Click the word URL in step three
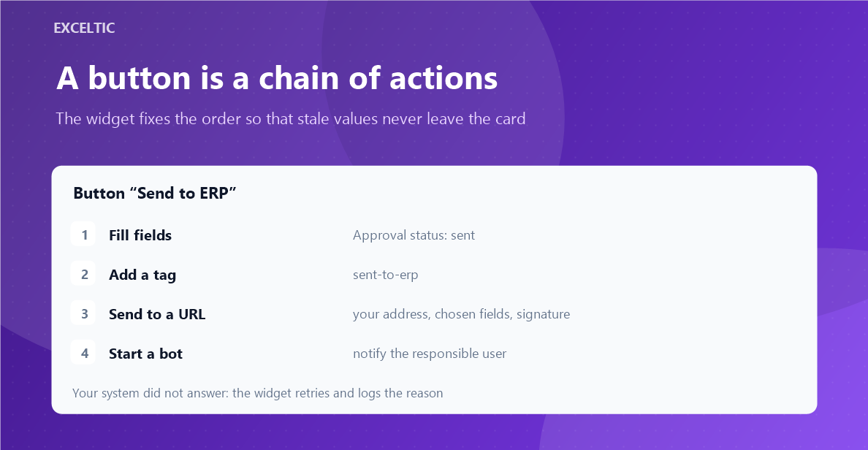Screen dimensions: 868x450 click(191, 314)
